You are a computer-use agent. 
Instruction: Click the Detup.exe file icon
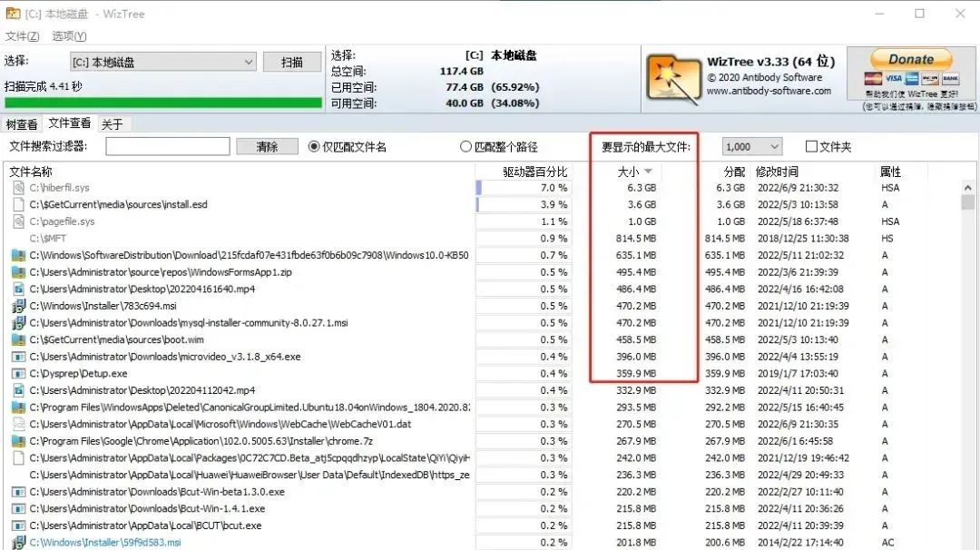point(19,373)
